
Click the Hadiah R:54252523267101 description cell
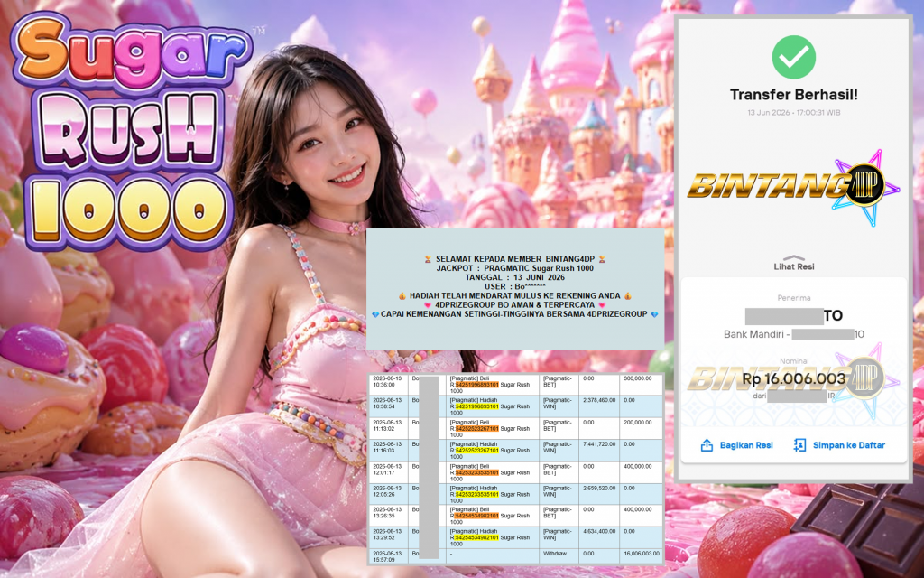493,450
